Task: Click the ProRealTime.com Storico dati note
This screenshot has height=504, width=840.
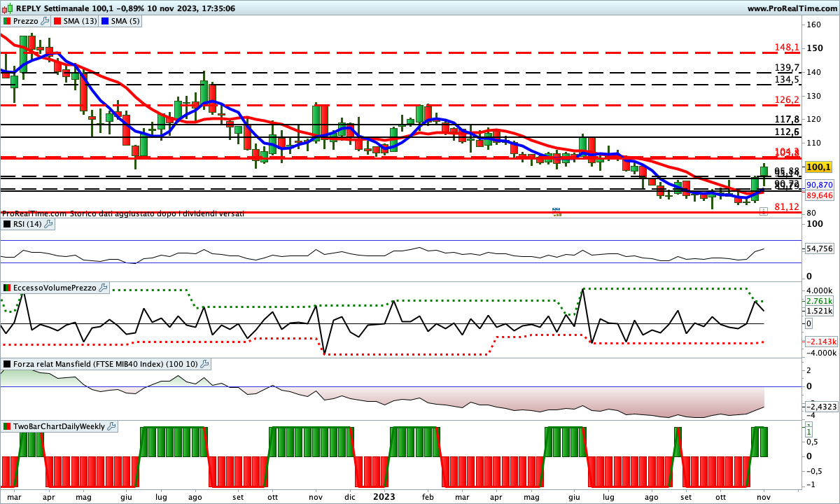Action: (x=123, y=213)
